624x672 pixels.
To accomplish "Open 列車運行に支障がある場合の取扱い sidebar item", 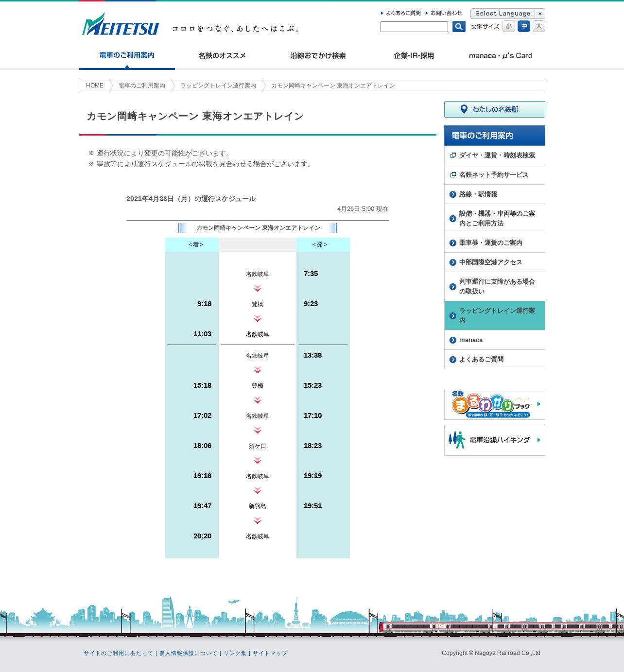I will coord(495,287).
